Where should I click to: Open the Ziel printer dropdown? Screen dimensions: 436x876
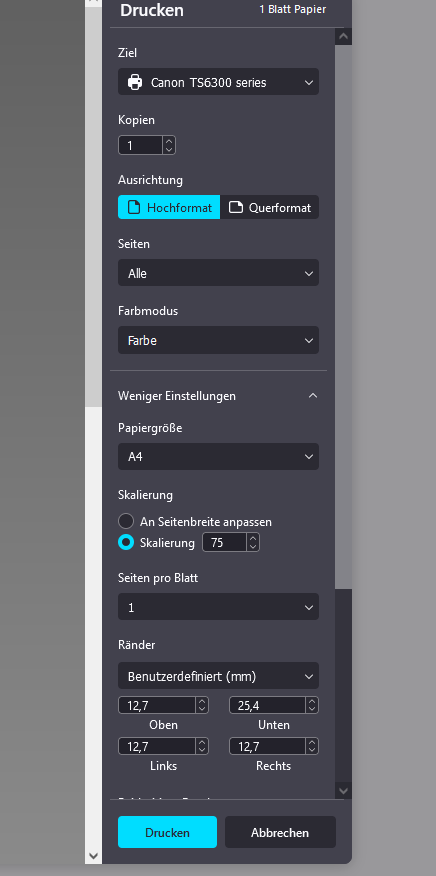coord(219,83)
